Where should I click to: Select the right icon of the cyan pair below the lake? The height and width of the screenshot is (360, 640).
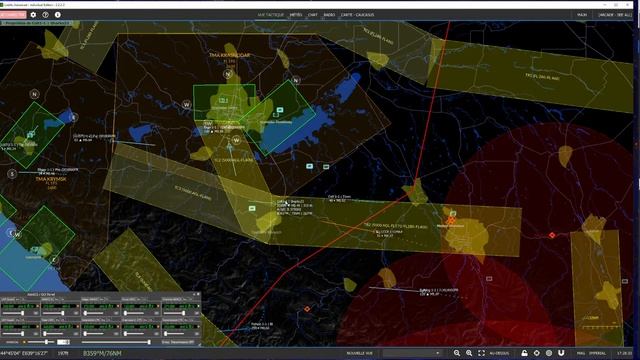pyautogui.click(x=326, y=167)
